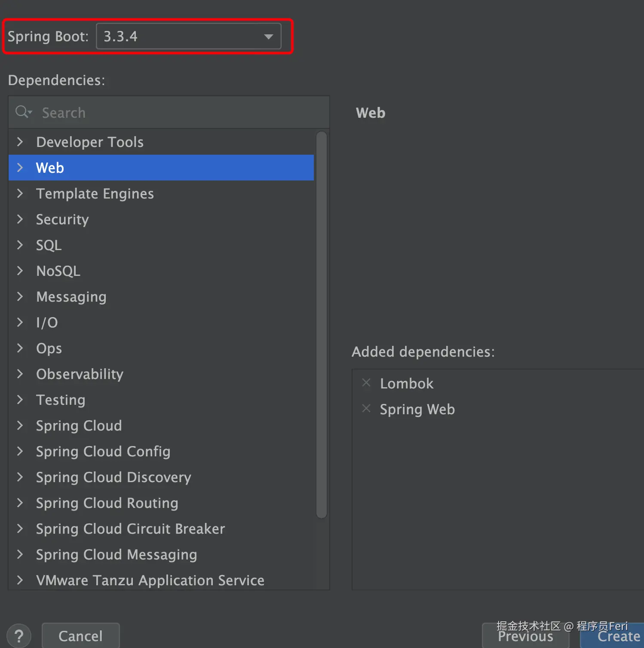Select the Messaging label

[x=71, y=297]
